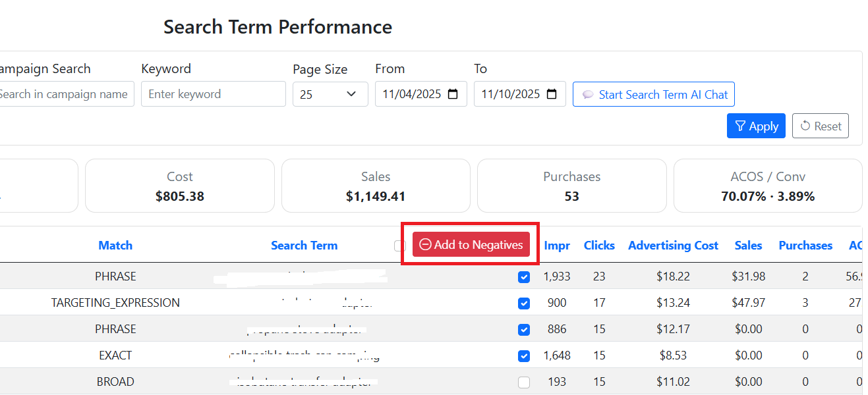Sort table by Match column
Image resolution: width=868 pixels, height=395 pixels.
click(x=115, y=246)
